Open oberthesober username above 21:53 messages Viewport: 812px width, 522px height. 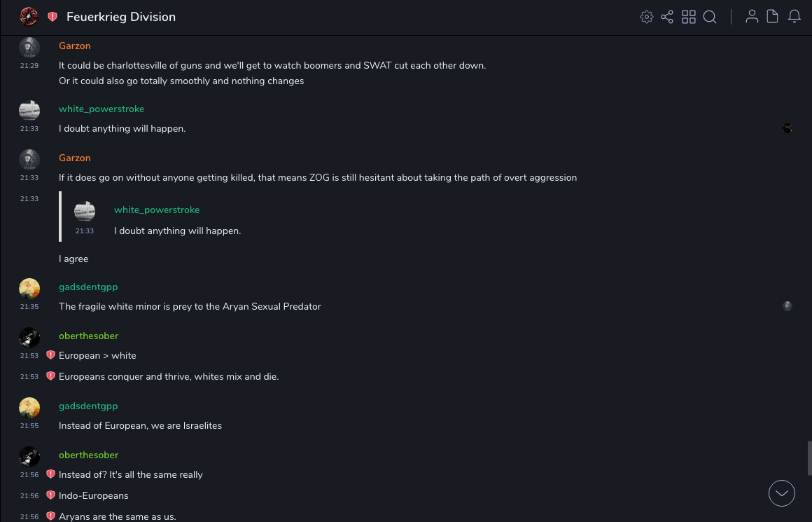coord(89,336)
